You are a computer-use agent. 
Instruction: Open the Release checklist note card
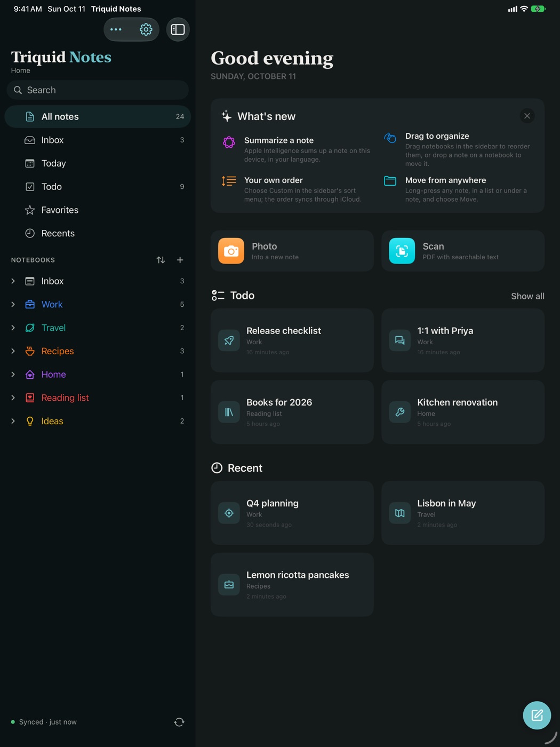pos(292,340)
